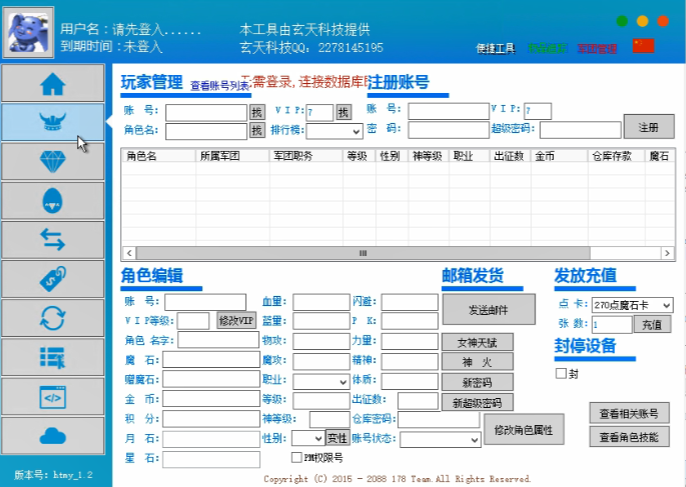Focus the 血量 input field
Screen dimensions: 686x487
(x=321, y=302)
